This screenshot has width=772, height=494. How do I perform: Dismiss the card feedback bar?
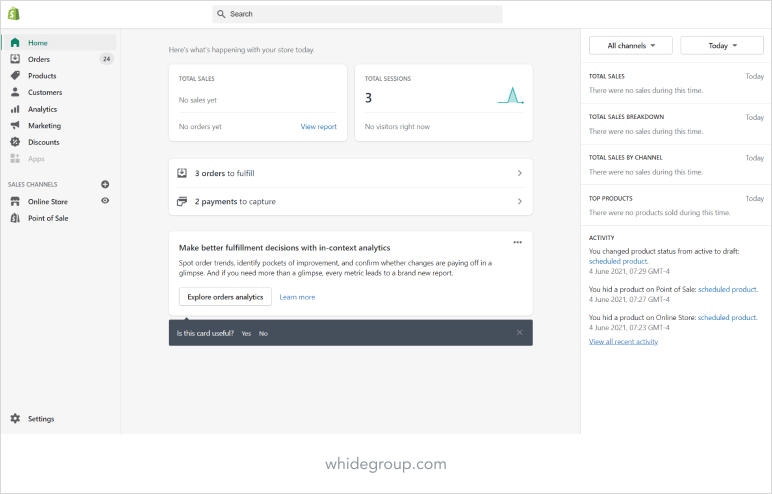519,332
